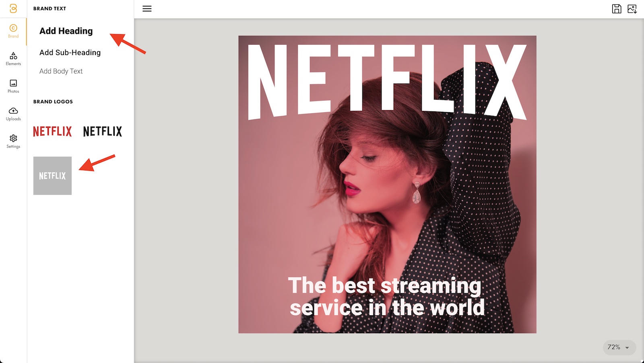644x363 pixels.
Task: Click the BRAND TEXT section title
Action: click(x=50, y=8)
